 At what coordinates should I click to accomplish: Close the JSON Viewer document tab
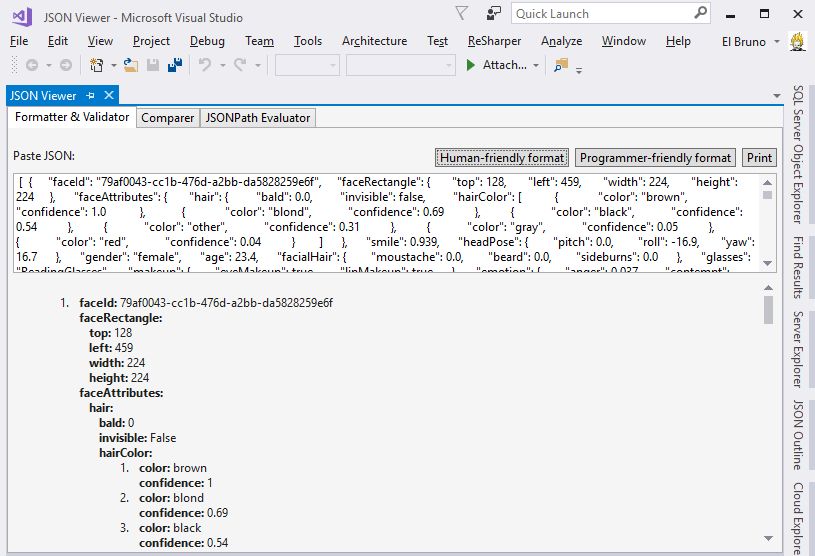[x=109, y=96]
